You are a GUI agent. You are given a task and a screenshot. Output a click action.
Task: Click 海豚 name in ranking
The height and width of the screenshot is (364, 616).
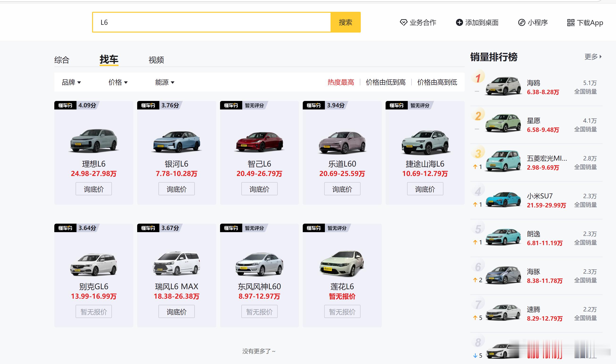(534, 272)
